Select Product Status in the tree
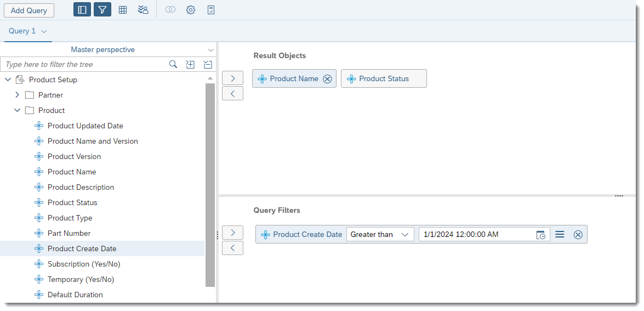This screenshot has width=644, height=311. coord(72,203)
